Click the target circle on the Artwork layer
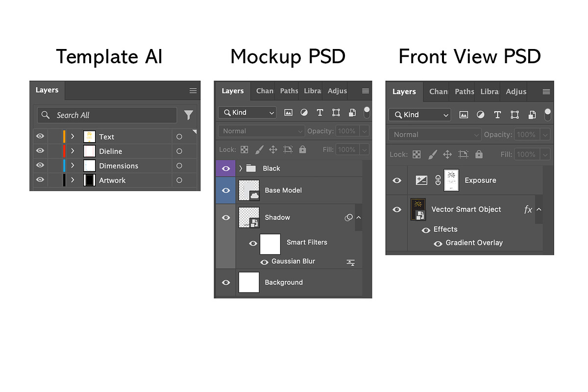The image size is (588, 392). 179,180
